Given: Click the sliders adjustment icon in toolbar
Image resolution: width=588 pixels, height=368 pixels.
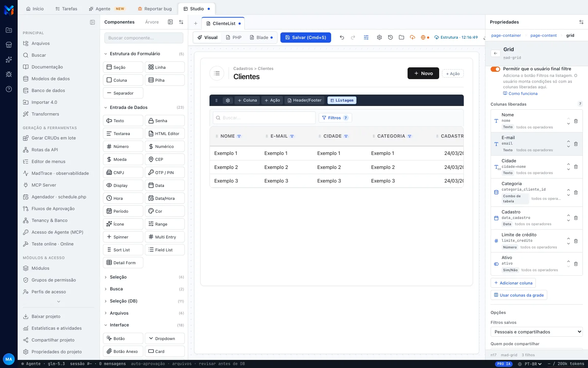Looking at the screenshot, I should coord(366,38).
